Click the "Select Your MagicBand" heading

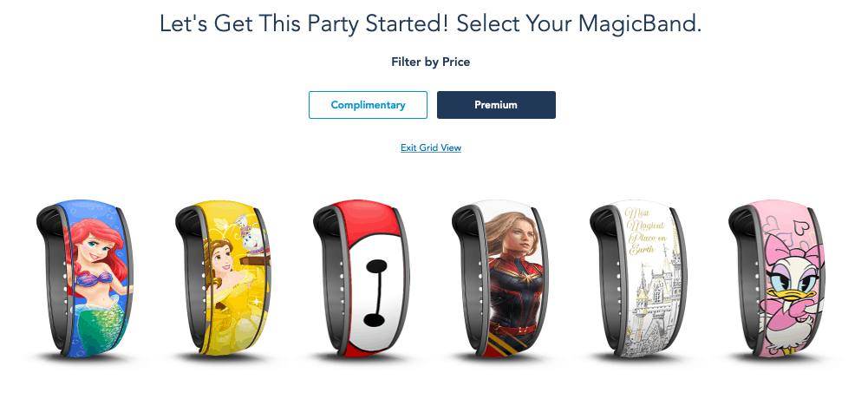(579, 23)
